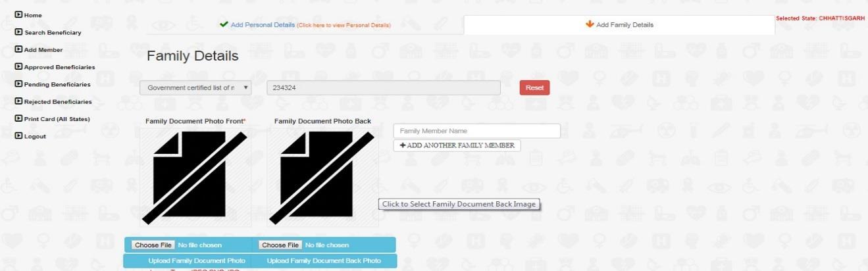Click the arrow icon beside Search Beneficiary
The image size is (868, 271).
tap(18, 32)
